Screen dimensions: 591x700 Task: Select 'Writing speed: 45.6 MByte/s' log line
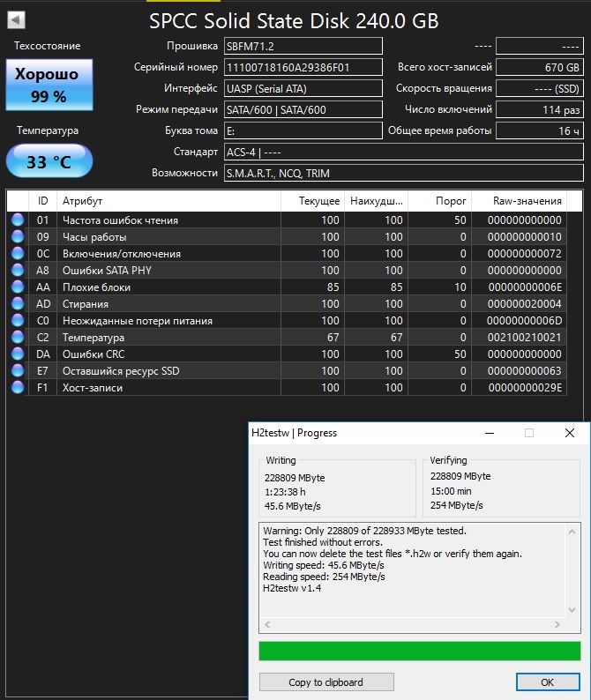pos(324,565)
